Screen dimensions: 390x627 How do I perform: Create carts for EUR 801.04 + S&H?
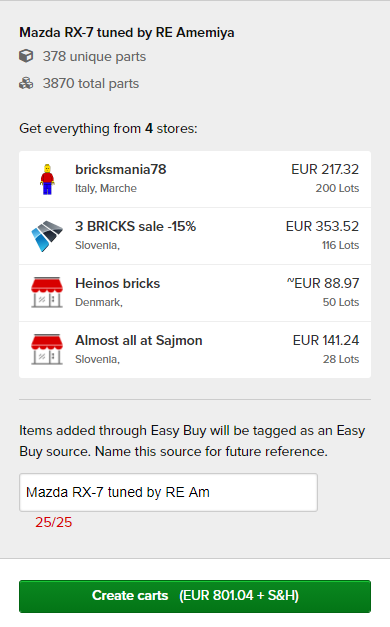tap(195, 596)
